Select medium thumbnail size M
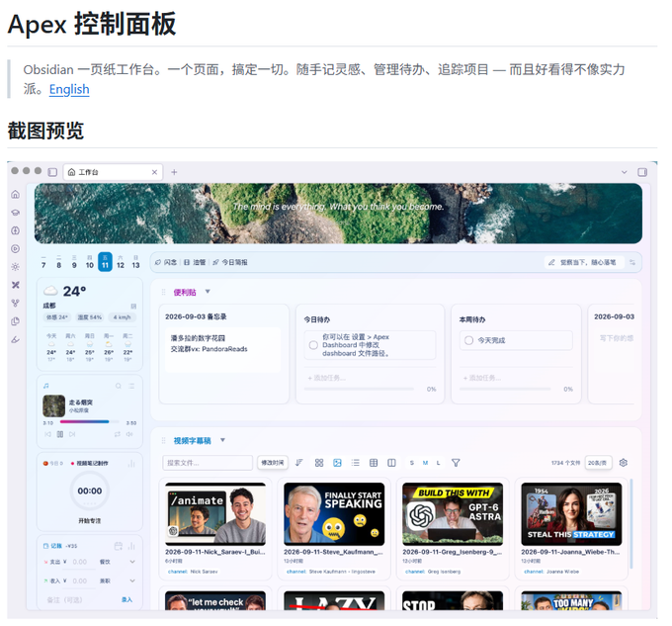The image size is (672, 626). click(425, 463)
